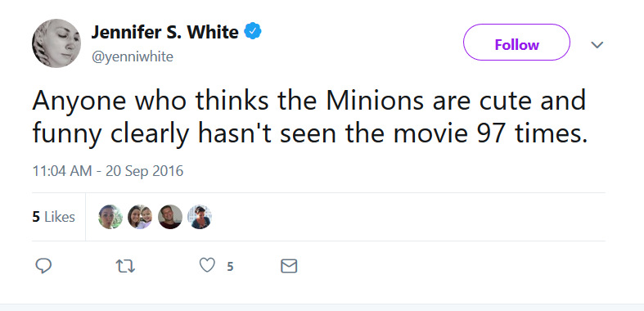Viewport: 644px width, 311px height.
Task: Click the word Likes beside the count
Action: (x=60, y=217)
